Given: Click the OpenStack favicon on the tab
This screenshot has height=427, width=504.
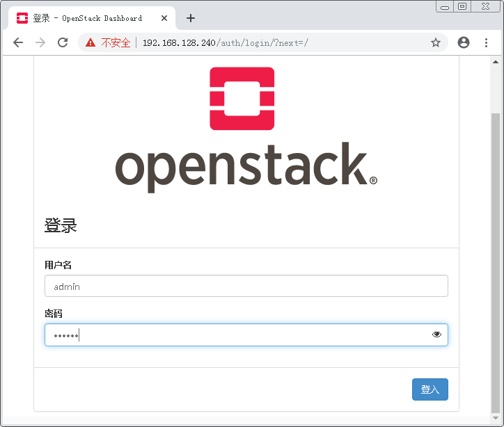Looking at the screenshot, I should (x=22, y=18).
